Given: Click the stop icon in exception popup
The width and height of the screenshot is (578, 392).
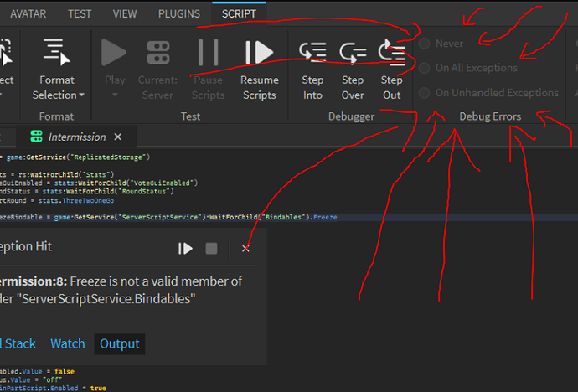Looking at the screenshot, I should coord(211,248).
